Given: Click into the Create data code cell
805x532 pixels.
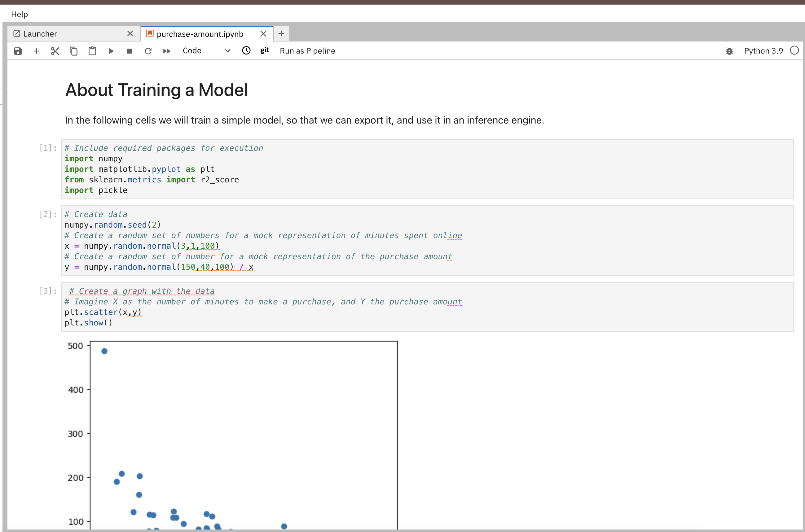Looking at the screenshot, I should [x=427, y=241].
